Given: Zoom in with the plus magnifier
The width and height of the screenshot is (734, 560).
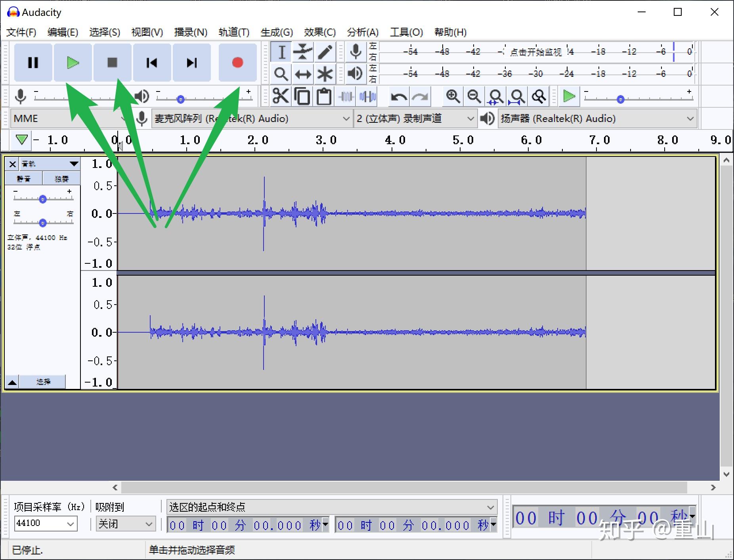Looking at the screenshot, I should click(453, 96).
